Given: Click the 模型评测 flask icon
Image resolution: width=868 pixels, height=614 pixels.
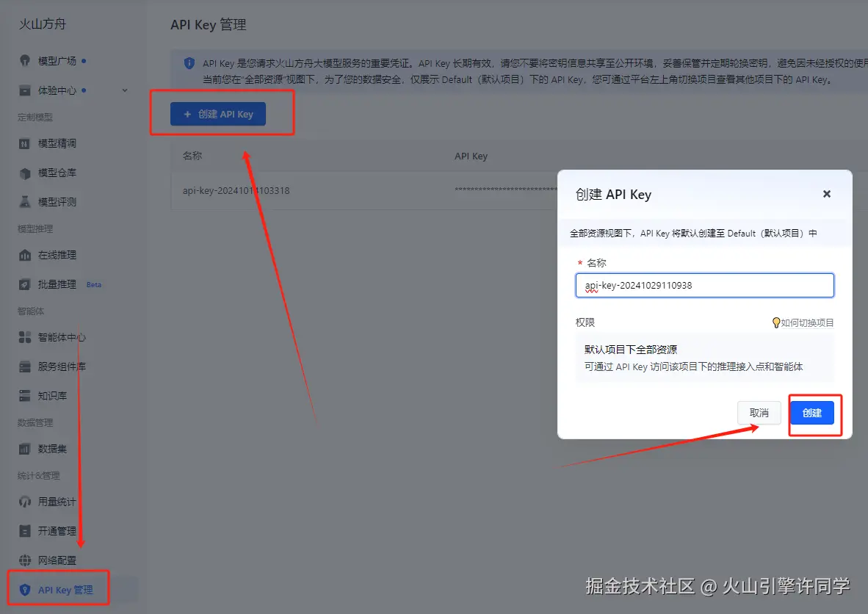Looking at the screenshot, I should pos(25,202).
